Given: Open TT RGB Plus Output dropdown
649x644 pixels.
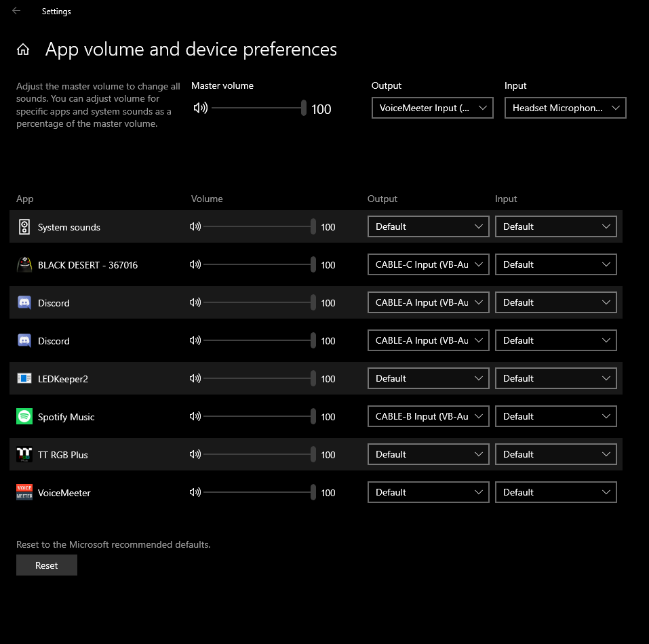Looking at the screenshot, I should 429,454.
